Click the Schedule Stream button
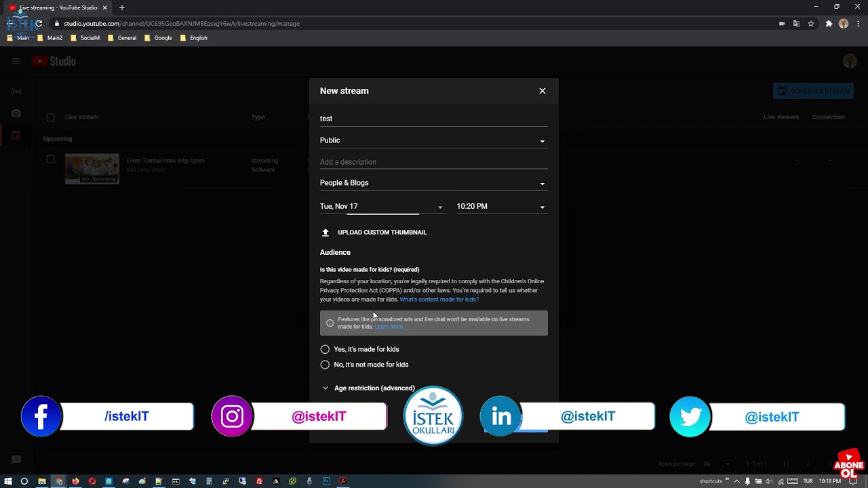This screenshot has width=868, height=488. [813, 91]
